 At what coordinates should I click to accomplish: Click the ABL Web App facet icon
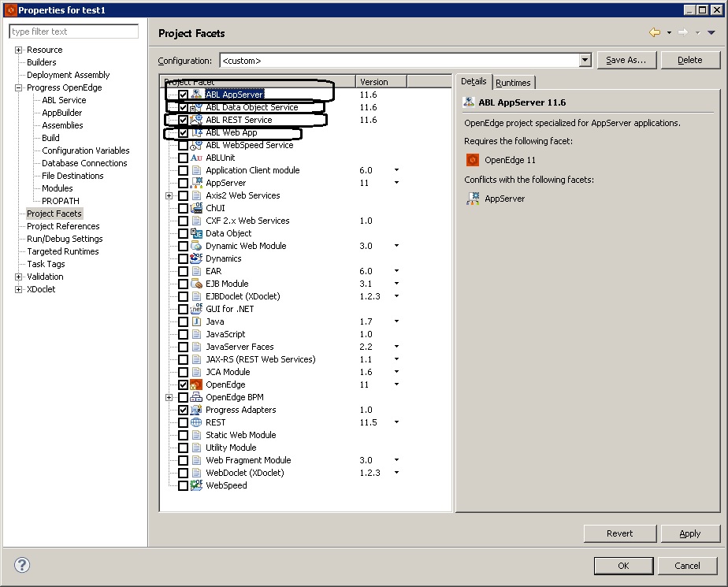[196, 132]
